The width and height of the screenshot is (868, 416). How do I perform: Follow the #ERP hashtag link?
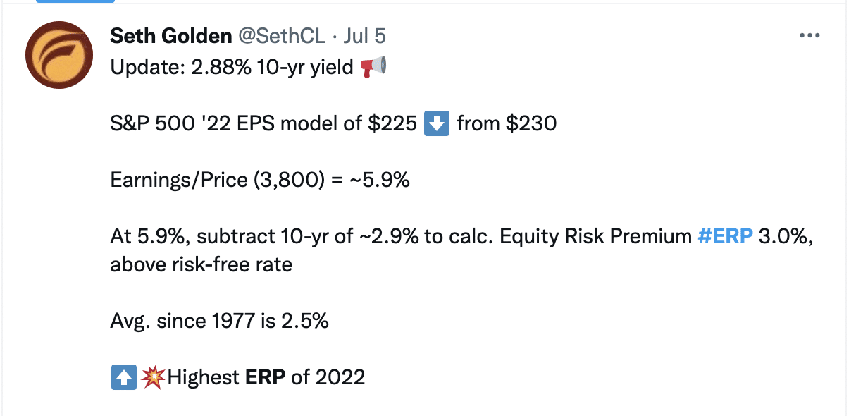tap(725, 237)
